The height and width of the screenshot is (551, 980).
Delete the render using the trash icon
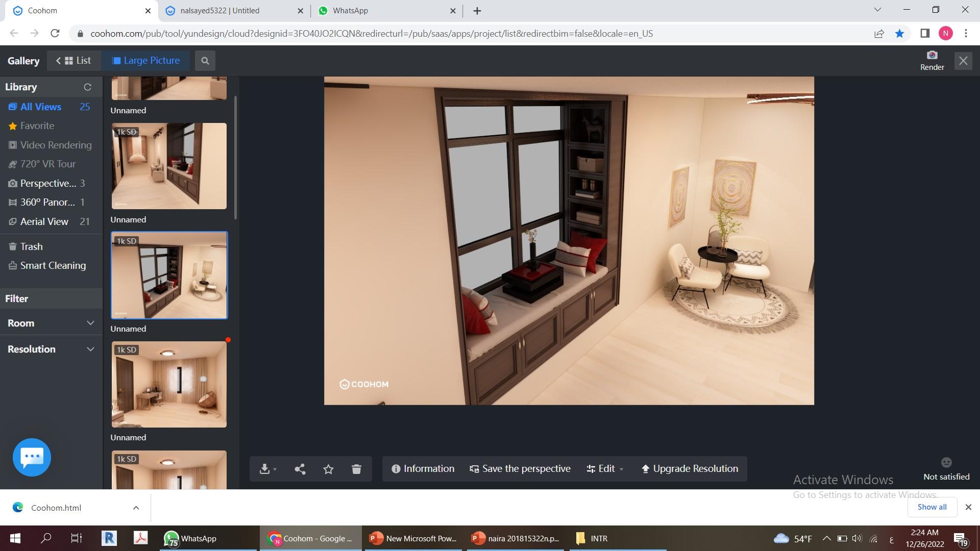[x=356, y=469]
